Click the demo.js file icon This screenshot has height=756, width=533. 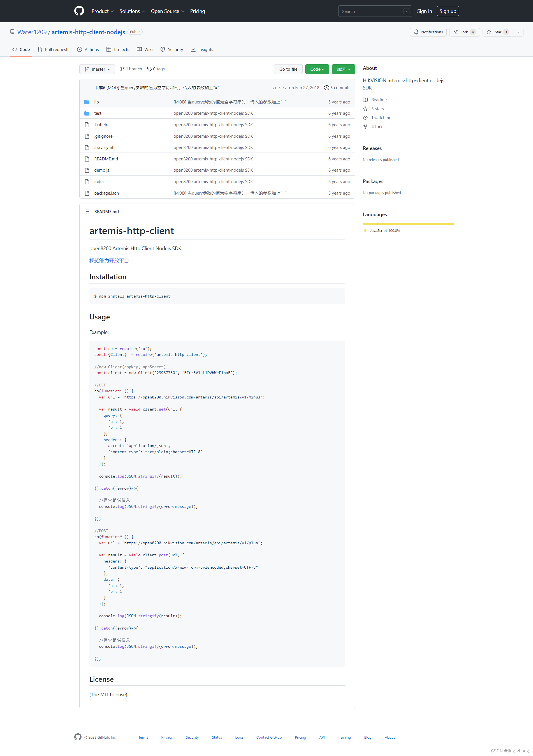(x=87, y=170)
